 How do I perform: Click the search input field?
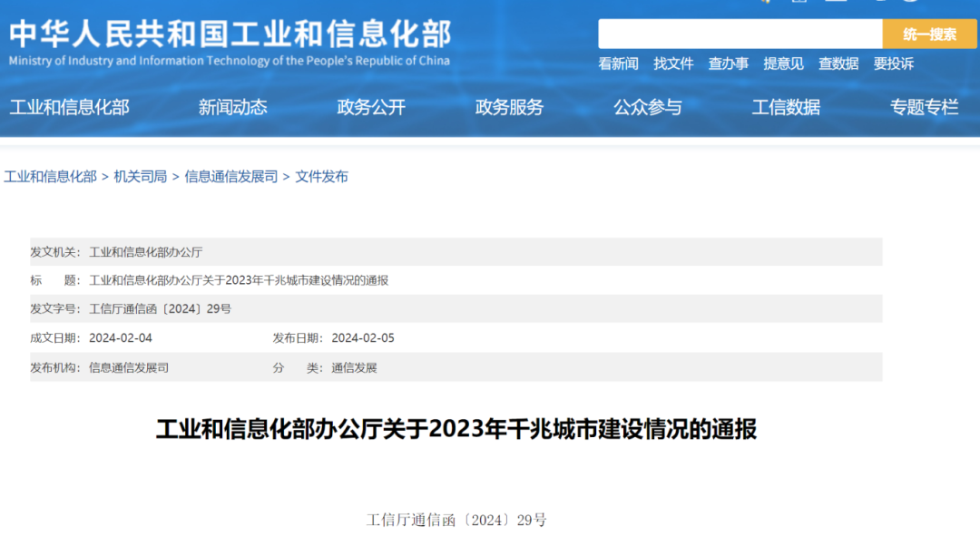coord(740,34)
